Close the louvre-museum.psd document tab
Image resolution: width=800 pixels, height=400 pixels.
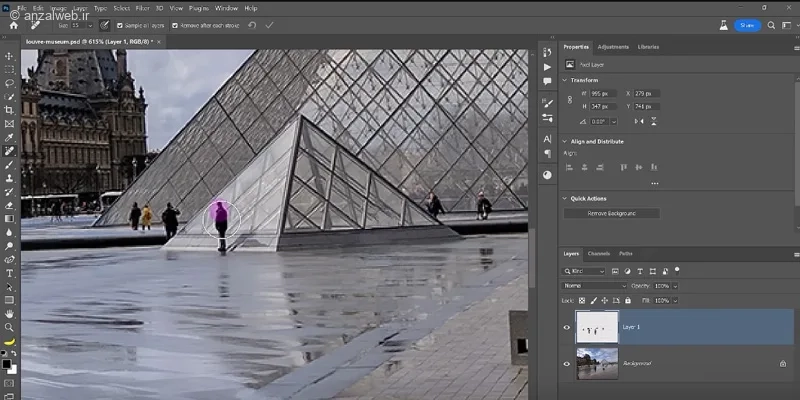point(158,42)
